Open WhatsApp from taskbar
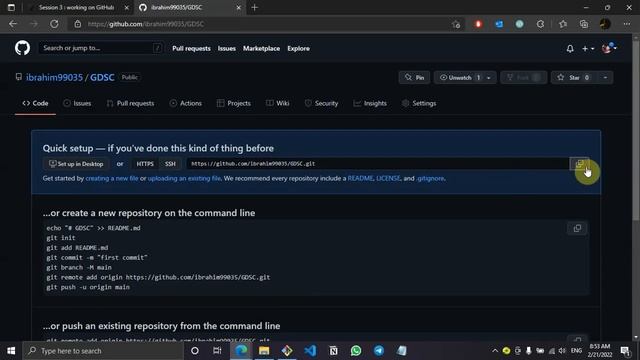This screenshot has height=360, width=640. pos(356,351)
